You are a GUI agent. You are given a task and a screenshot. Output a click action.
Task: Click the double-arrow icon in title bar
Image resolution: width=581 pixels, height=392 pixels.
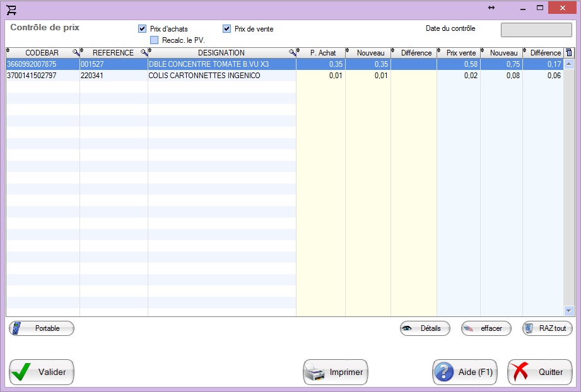(x=491, y=8)
